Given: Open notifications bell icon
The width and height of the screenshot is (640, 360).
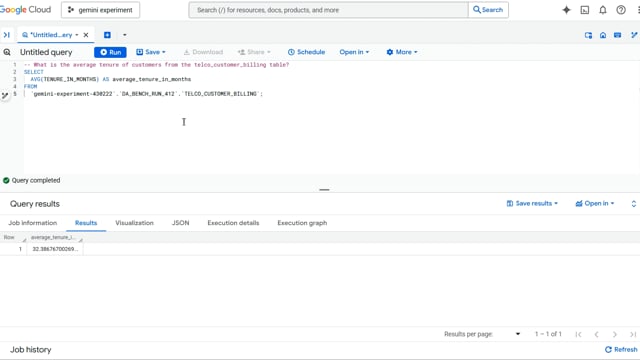Looking at the screenshot, I should (602, 10).
